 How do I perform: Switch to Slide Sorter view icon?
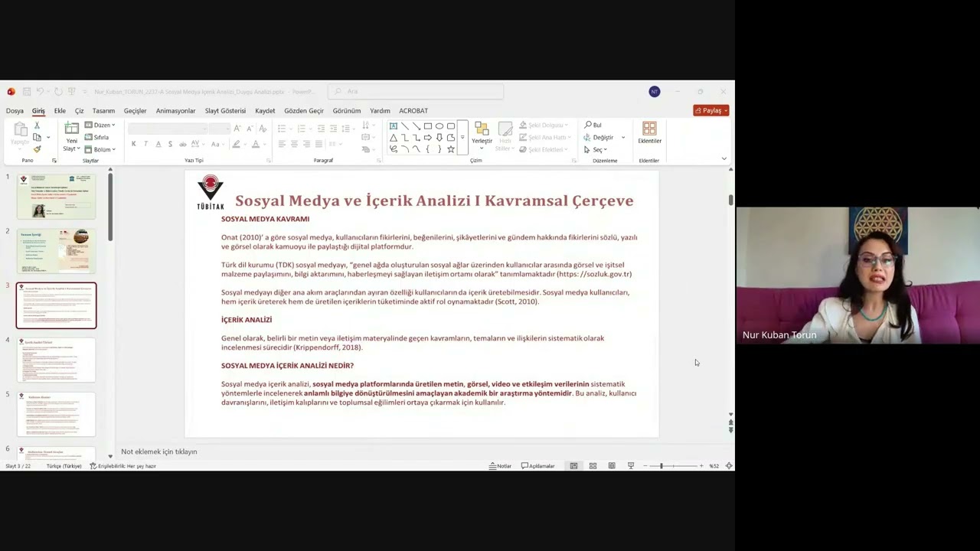(593, 466)
